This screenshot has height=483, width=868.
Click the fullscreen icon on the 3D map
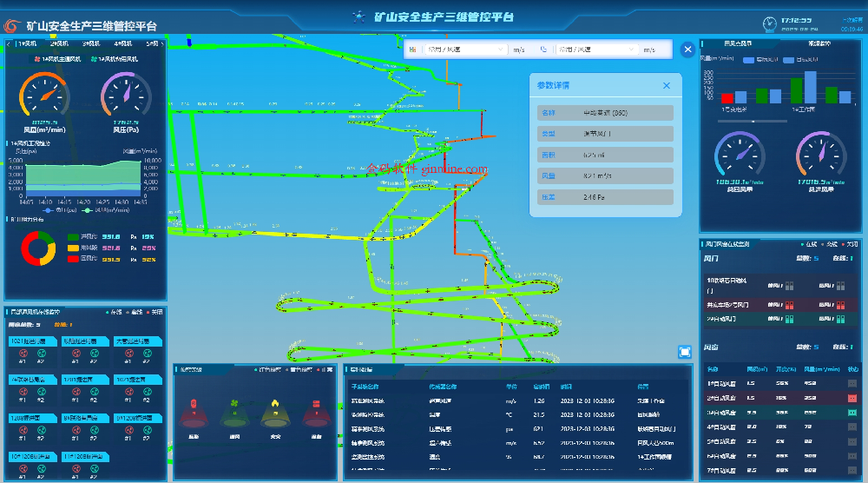pos(686,351)
